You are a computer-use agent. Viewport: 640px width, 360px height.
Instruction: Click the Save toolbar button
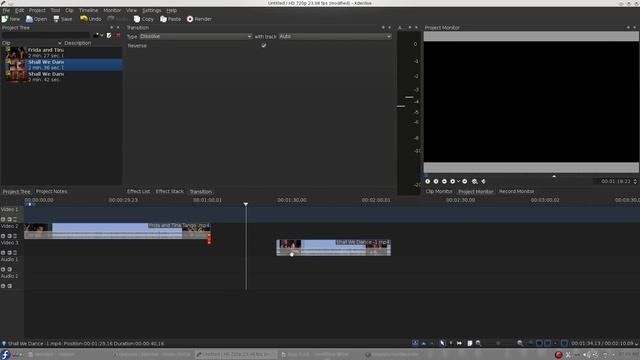click(62, 19)
